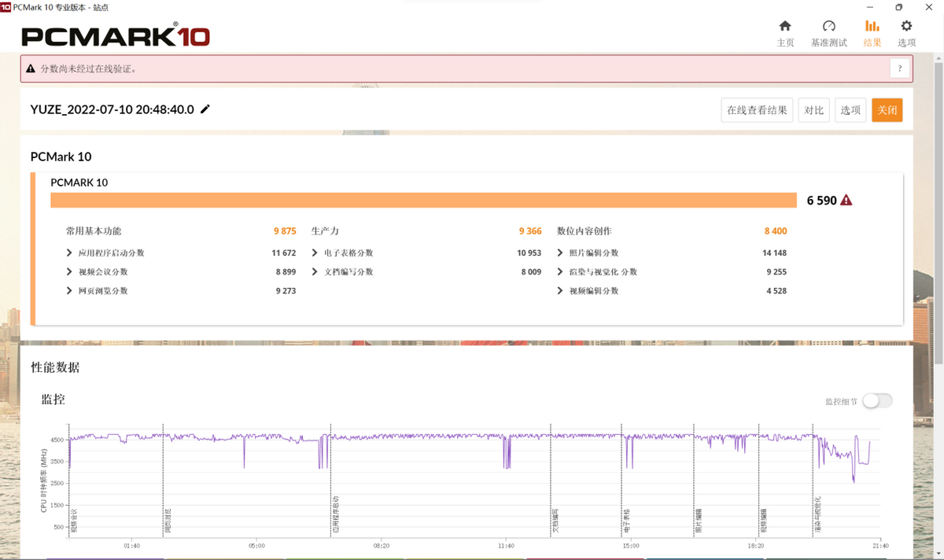Click the score 11 672 value
This screenshot has width=944, height=560.
(284, 253)
